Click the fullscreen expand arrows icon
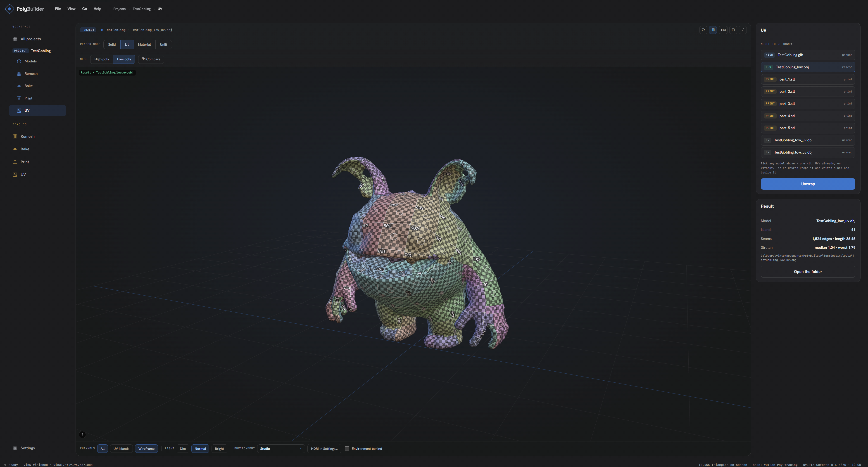 pyautogui.click(x=743, y=30)
